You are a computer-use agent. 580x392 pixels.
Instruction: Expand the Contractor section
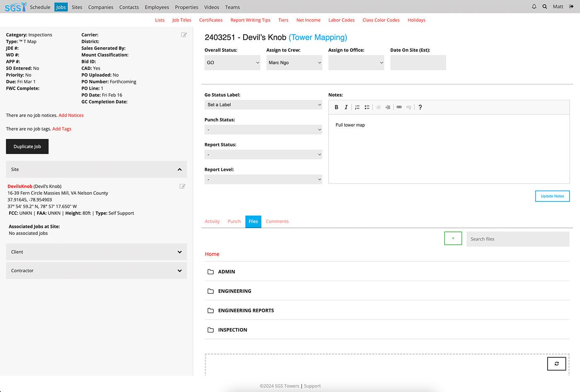(x=179, y=271)
